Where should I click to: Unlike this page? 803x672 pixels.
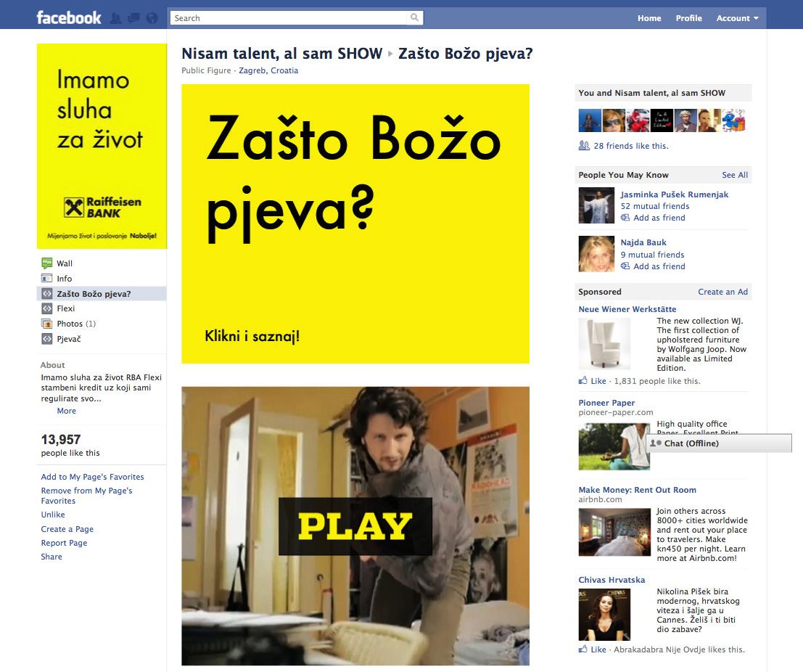point(53,515)
